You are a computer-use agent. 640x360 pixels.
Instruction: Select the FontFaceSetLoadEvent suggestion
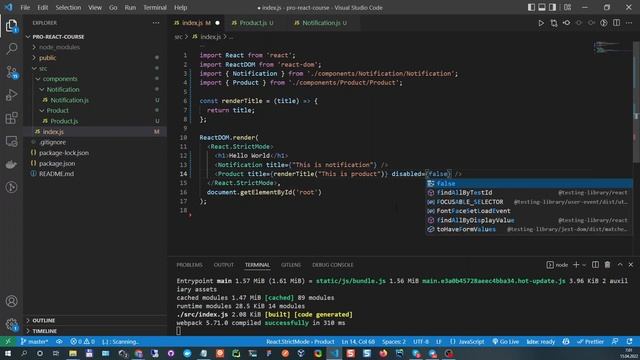[529, 211]
